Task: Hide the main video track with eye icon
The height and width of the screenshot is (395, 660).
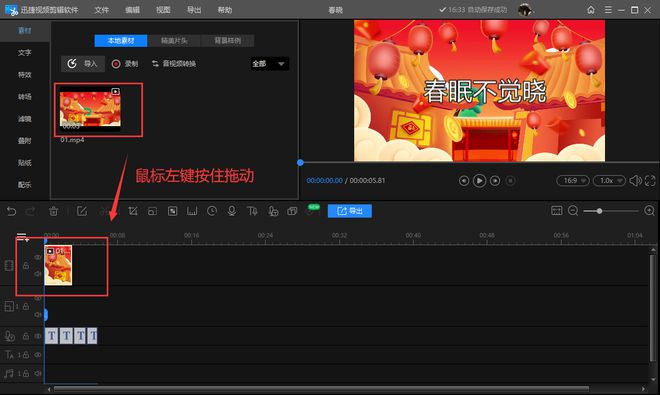Action: (38, 257)
